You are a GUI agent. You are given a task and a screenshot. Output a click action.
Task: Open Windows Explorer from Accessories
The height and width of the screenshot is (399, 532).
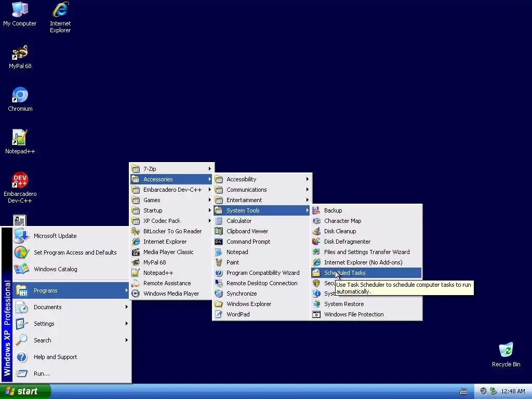[262, 304]
